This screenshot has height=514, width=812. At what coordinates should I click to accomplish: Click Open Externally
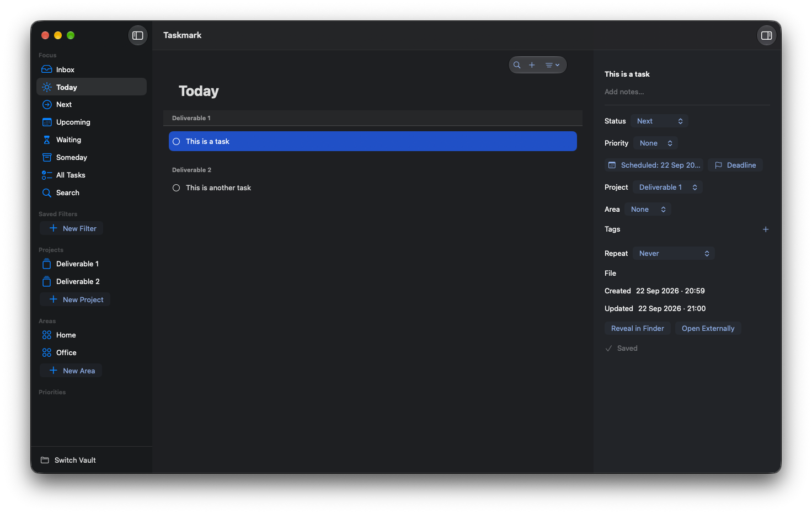(x=708, y=329)
